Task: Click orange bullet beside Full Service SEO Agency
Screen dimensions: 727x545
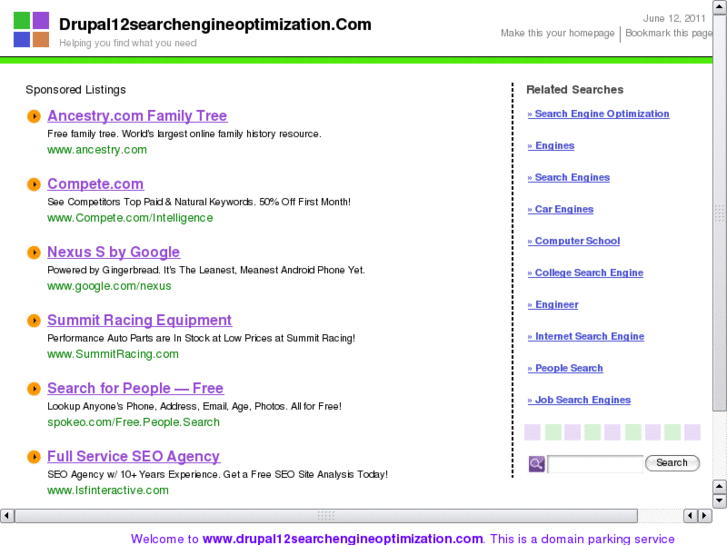Action: coord(34,457)
